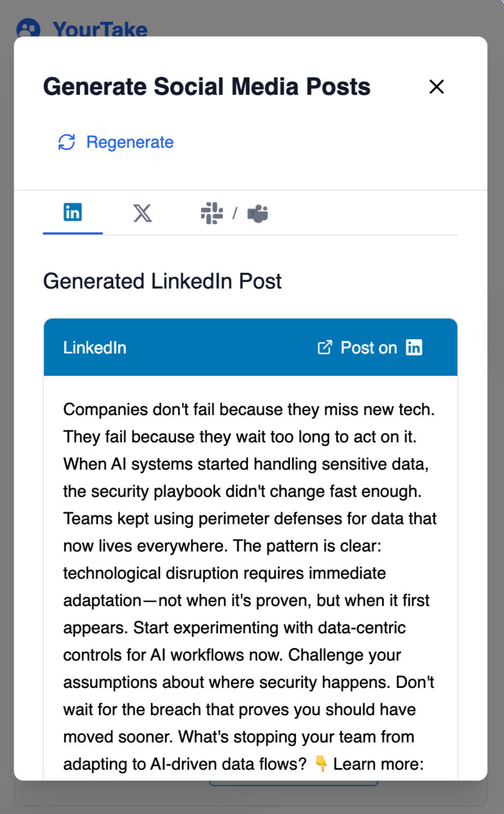The height and width of the screenshot is (814, 504).
Task: Select the Microsoft Teams logo icon
Action: pos(258,213)
